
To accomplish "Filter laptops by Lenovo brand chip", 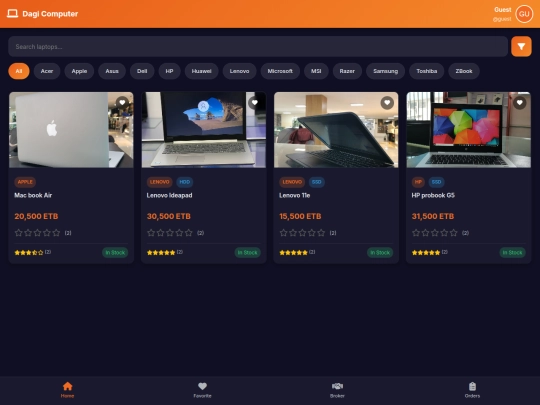I will 239,71.
